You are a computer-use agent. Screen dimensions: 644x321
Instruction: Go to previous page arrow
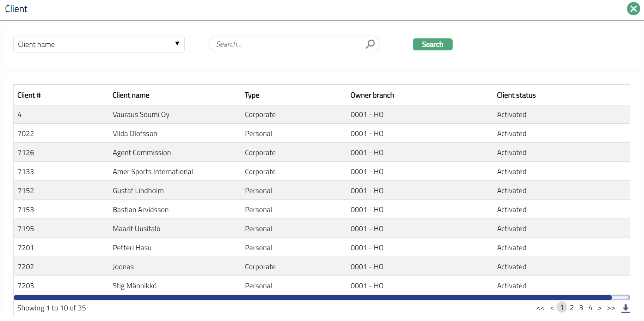point(552,308)
